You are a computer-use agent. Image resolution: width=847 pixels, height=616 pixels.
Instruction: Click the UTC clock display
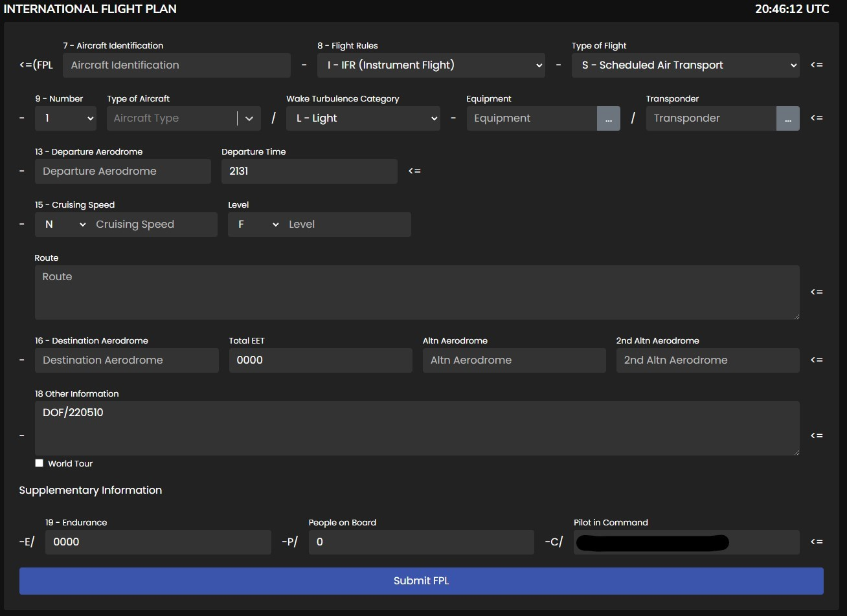point(792,9)
